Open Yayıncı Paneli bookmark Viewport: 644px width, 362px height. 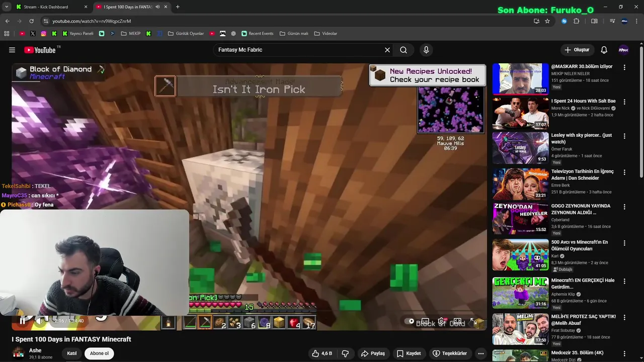[78, 34]
